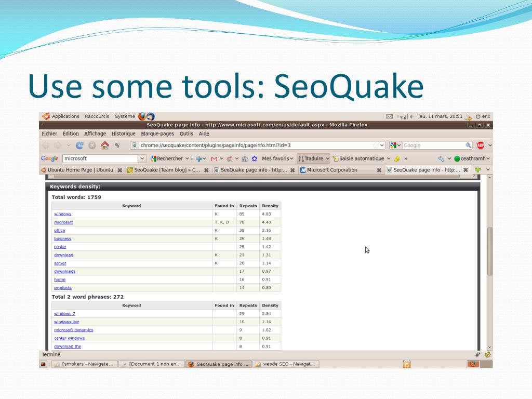Image resolution: width=532 pixels, height=399 pixels.
Task: Open the address bar history dropdown
Action: (x=382, y=145)
